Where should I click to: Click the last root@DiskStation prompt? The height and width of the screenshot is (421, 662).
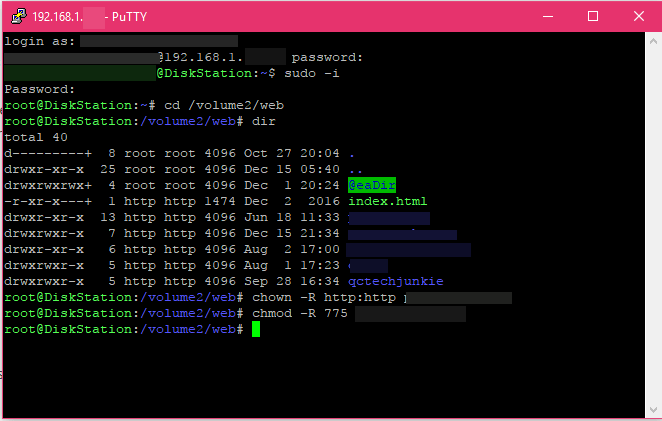pyautogui.click(x=124, y=329)
